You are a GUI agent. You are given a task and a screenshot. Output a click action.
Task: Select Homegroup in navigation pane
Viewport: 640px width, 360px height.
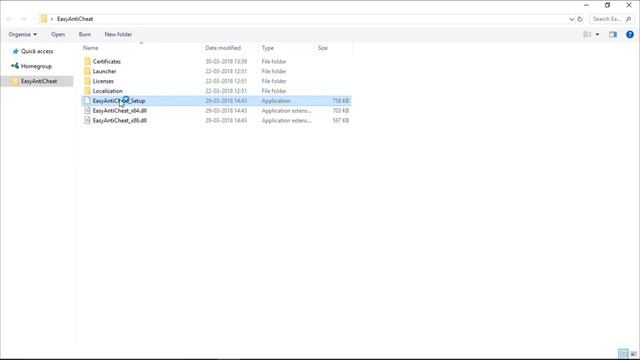point(36,66)
